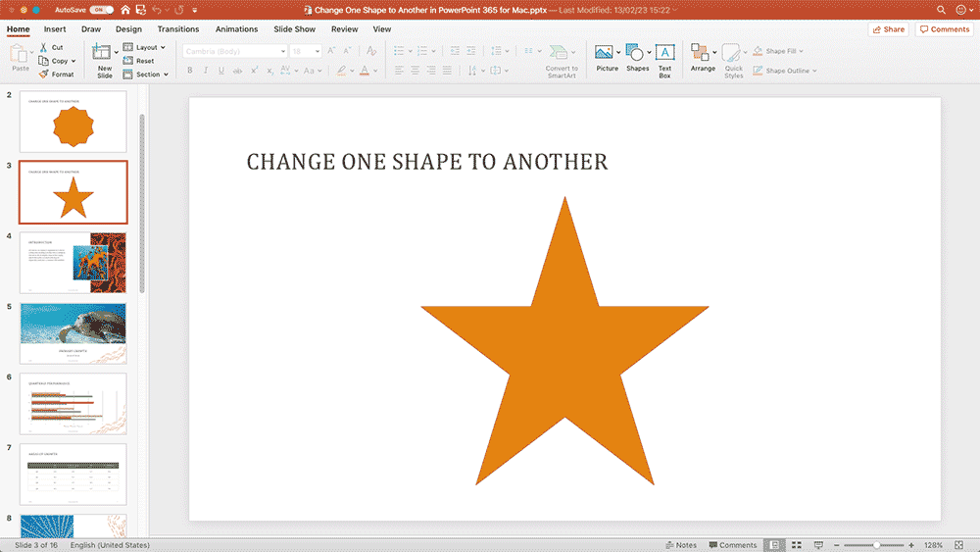
Task: Select Normal view in status bar
Action: pos(774,545)
